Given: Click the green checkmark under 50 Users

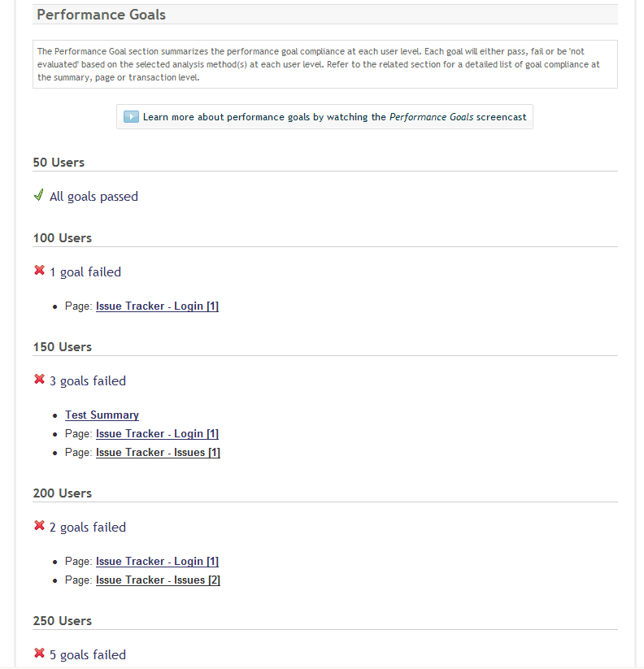Looking at the screenshot, I should [x=38, y=195].
